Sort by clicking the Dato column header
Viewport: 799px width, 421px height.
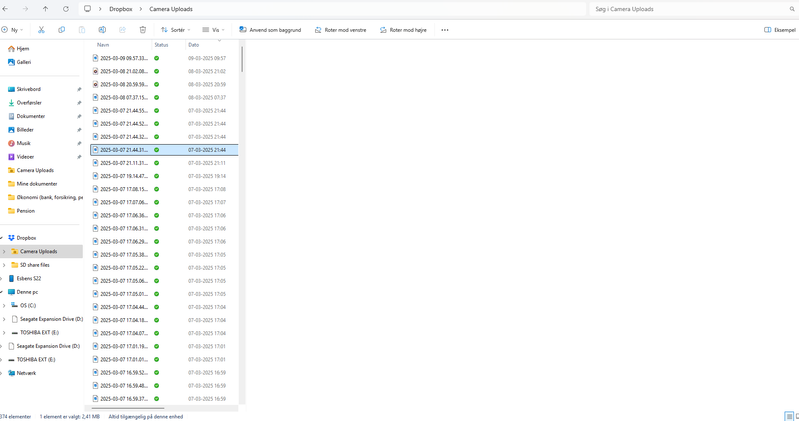coord(194,45)
